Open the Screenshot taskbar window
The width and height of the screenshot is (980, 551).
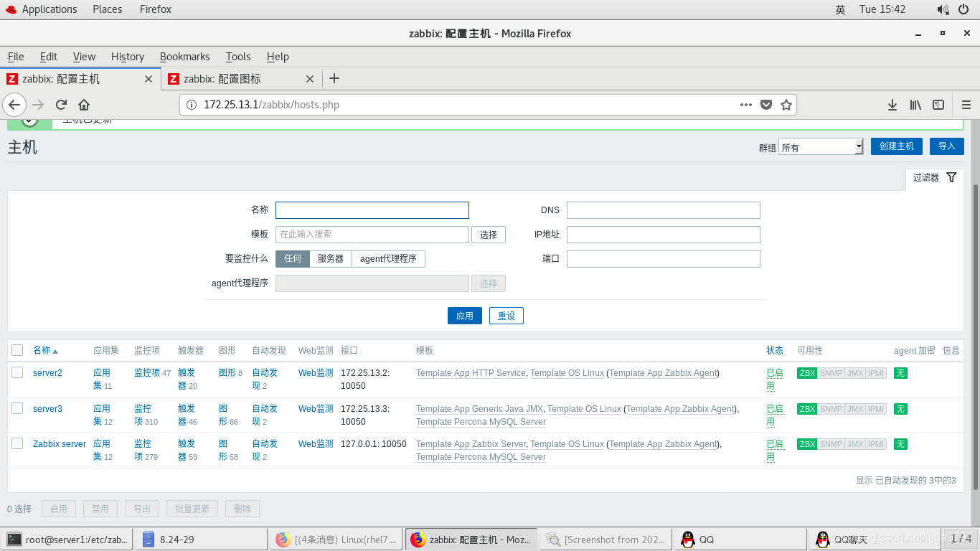tap(606, 540)
